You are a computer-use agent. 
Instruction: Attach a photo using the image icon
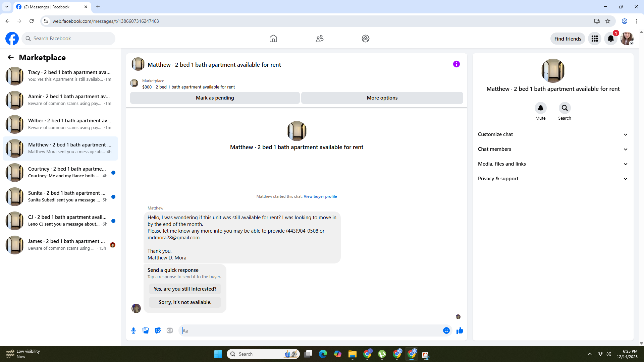[146, 330]
